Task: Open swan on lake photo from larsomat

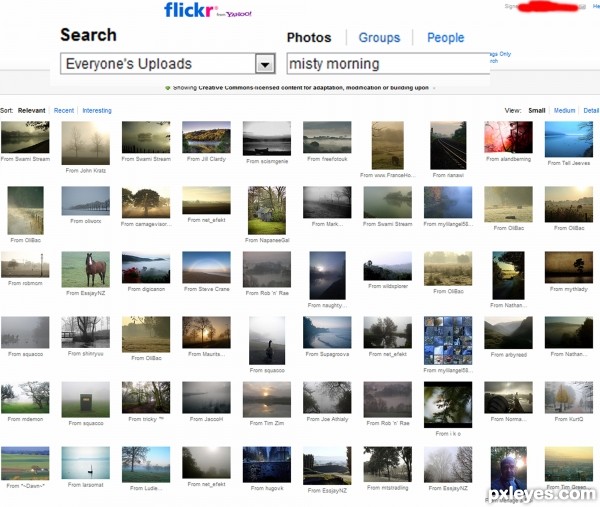Action: 86,463
